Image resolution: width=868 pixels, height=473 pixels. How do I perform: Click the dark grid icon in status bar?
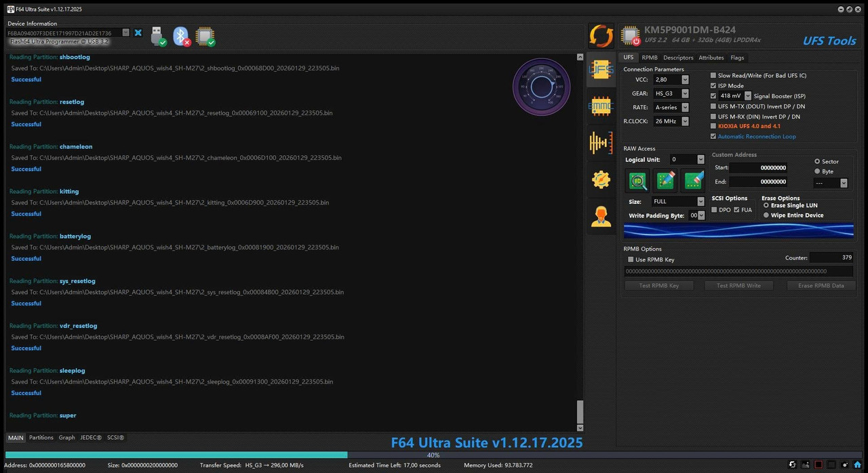tap(831, 465)
